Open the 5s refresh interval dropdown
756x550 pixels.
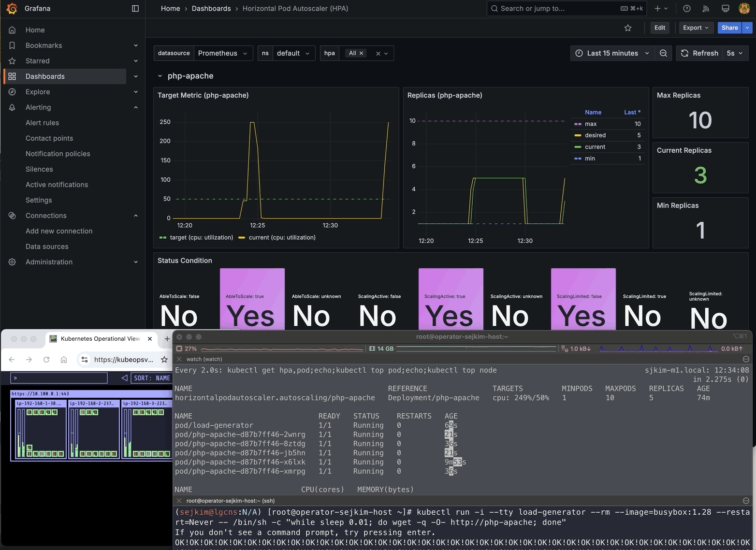(735, 53)
